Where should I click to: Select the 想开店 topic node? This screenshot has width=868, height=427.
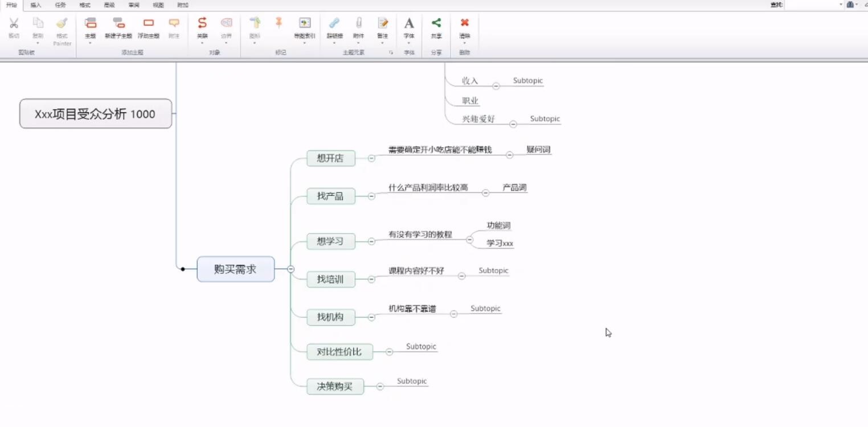coord(331,158)
